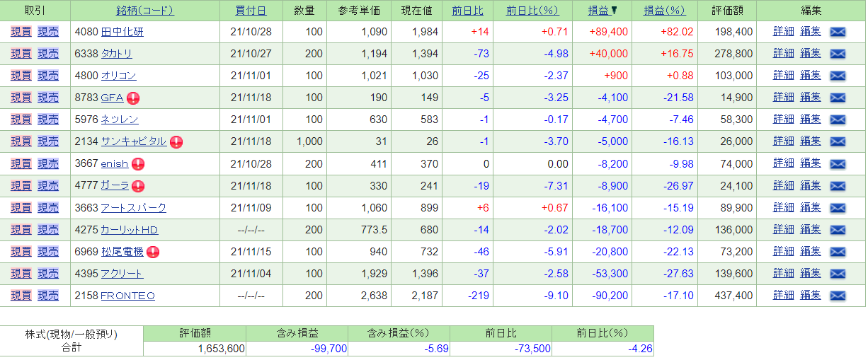Click mail alert icon for FRONTEO row
This screenshot has height=360, width=868.
click(x=838, y=296)
